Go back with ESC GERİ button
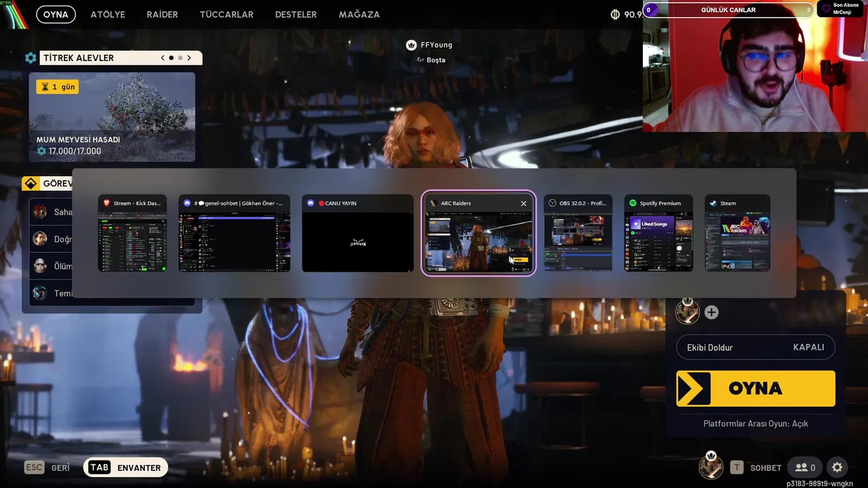This screenshot has width=868, height=488. [x=47, y=468]
